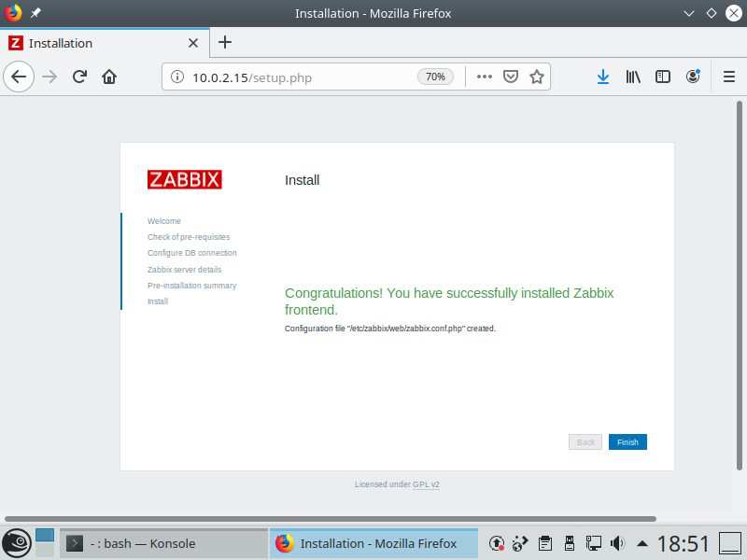Click the browser forward arrow
Viewport: 747px width, 560px height.
[x=49, y=77]
